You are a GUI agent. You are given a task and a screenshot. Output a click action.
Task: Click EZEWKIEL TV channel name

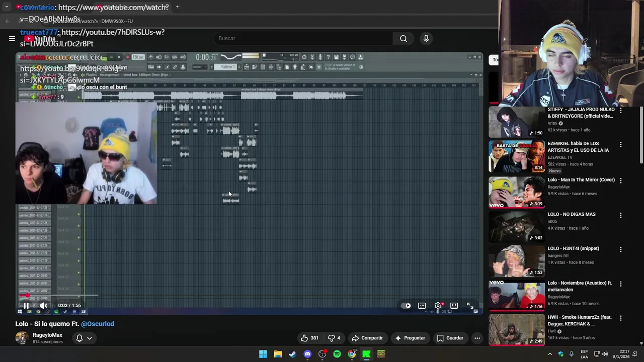(x=560, y=157)
